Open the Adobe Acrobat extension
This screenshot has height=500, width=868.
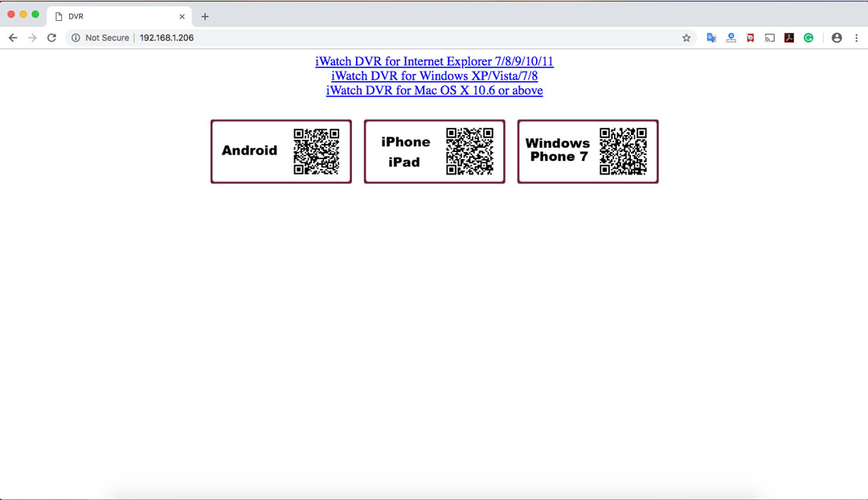(789, 38)
